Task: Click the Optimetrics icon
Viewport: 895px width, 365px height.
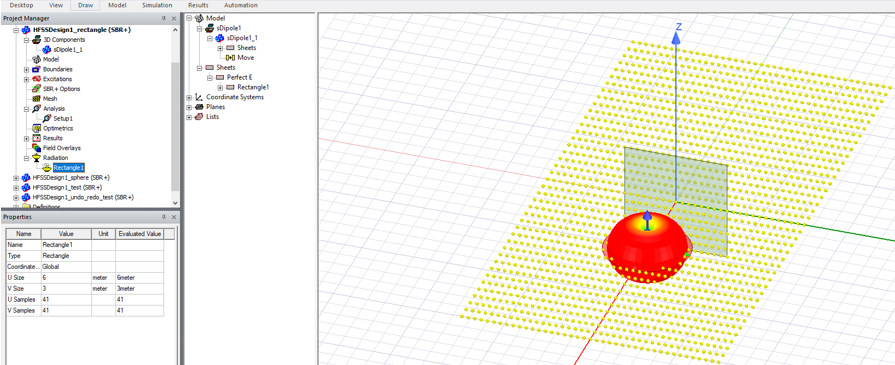Action: [37, 129]
